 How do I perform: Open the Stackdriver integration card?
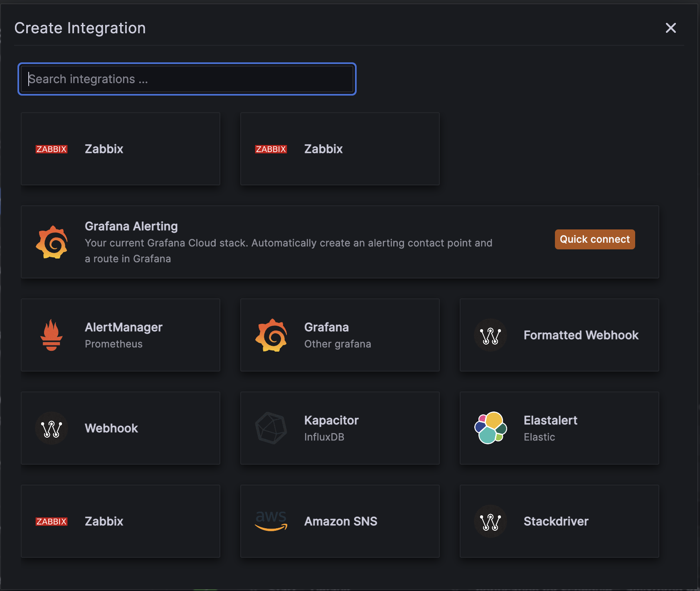coord(559,521)
